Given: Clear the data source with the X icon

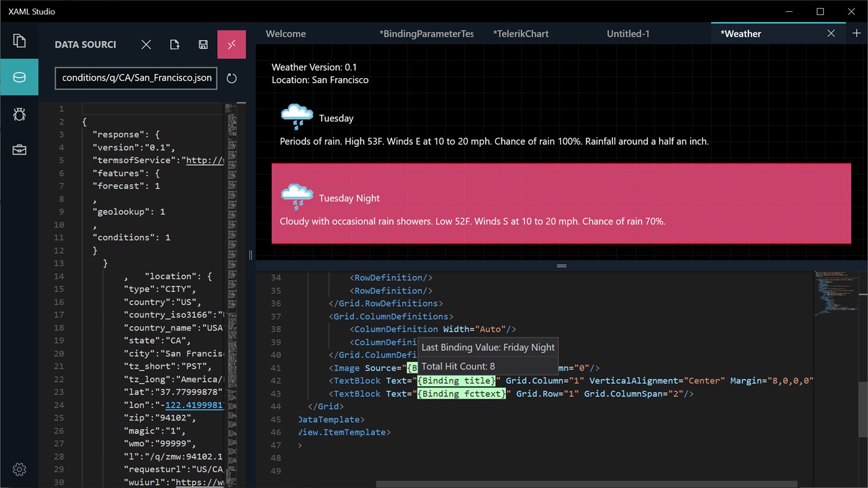Looking at the screenshot, I should click(x=145, y=44).
